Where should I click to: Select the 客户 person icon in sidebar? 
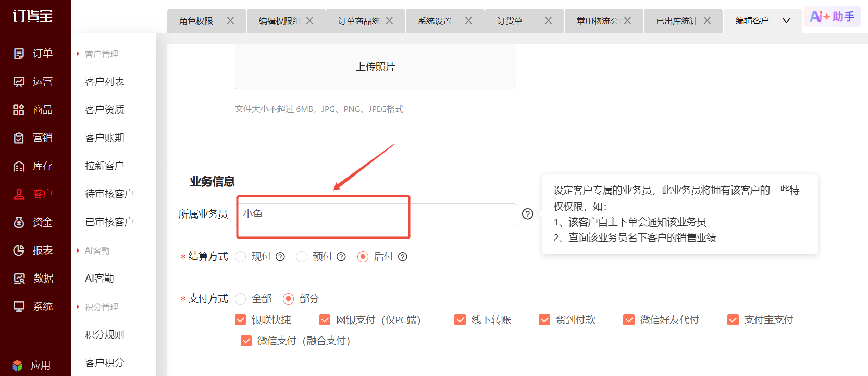tap(19, 194)
